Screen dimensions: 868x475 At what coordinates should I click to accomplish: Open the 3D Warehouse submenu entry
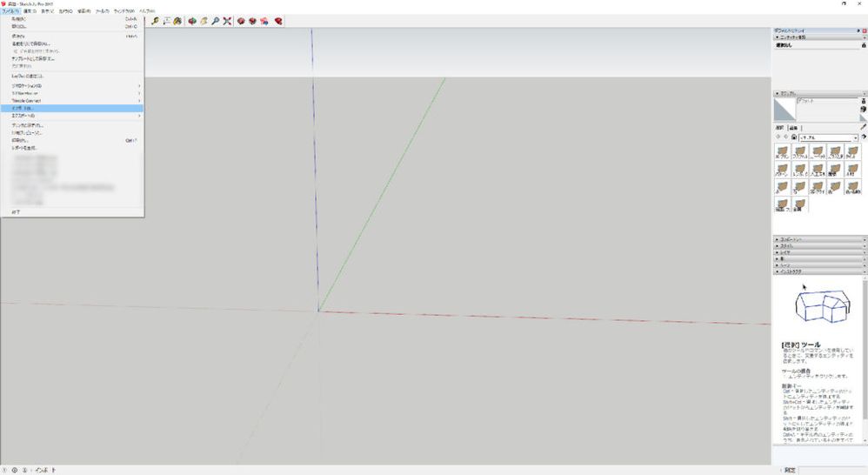72,94
